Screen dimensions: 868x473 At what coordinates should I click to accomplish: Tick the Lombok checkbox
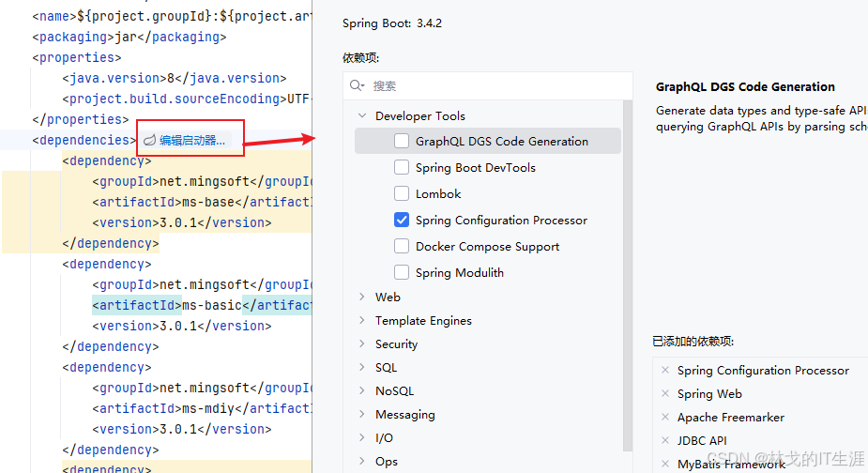coord(402,193)
